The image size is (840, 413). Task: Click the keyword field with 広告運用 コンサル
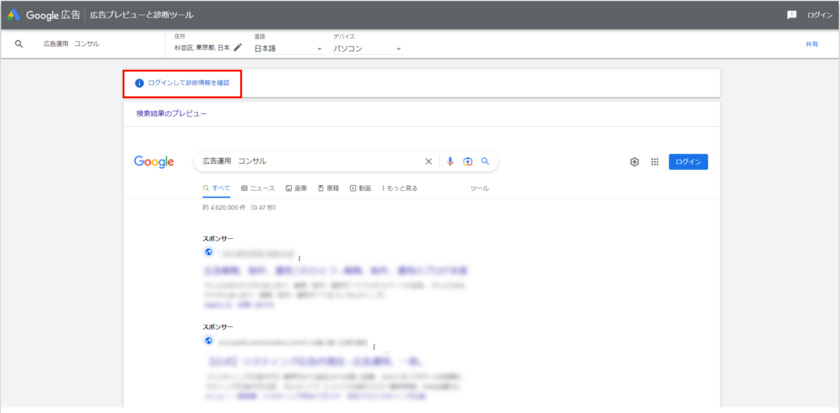(x=71, y=44)
